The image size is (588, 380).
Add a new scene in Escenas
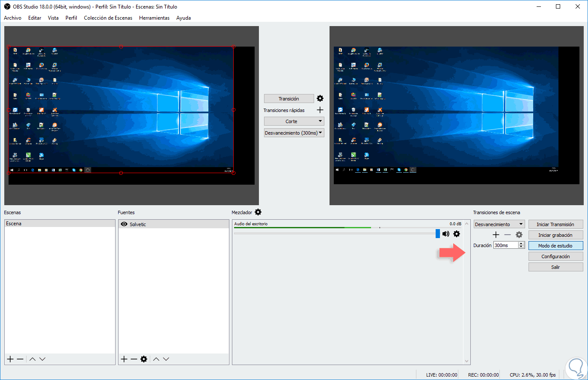10,359
